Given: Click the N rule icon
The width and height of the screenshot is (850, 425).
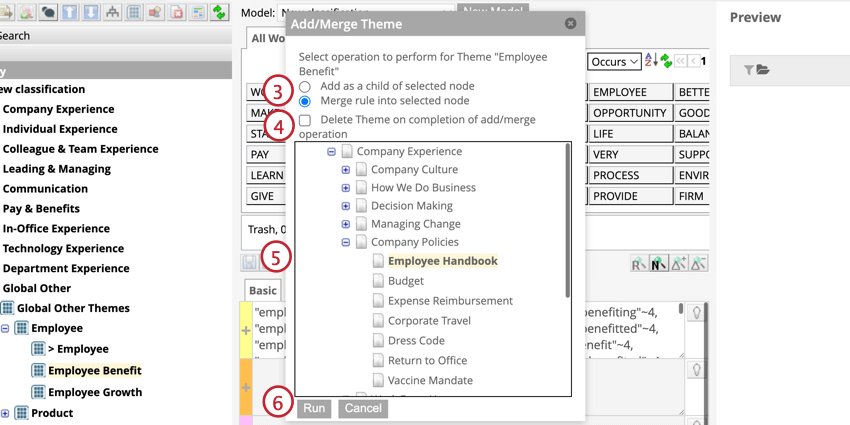Looking at the screenshot, I should (659, 263).
